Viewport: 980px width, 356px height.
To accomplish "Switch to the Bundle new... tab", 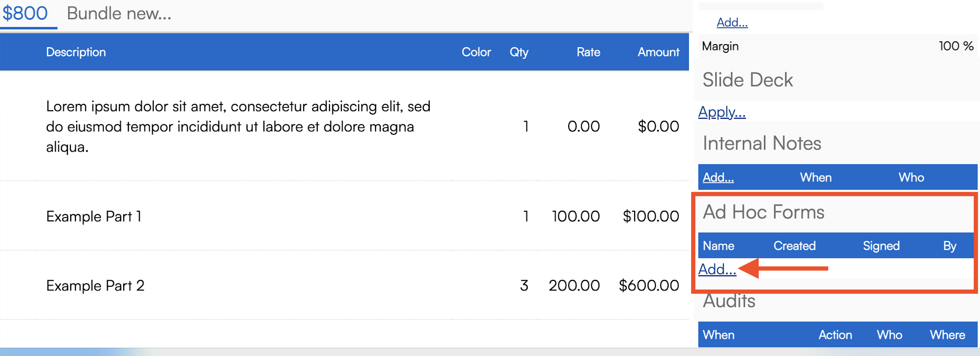I will 119,14.
